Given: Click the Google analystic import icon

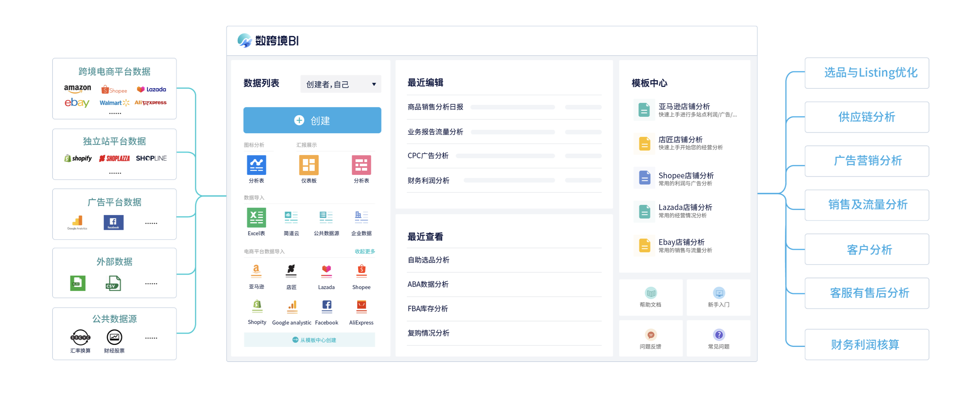Looking at the screenshot, I should click(292, 306).
